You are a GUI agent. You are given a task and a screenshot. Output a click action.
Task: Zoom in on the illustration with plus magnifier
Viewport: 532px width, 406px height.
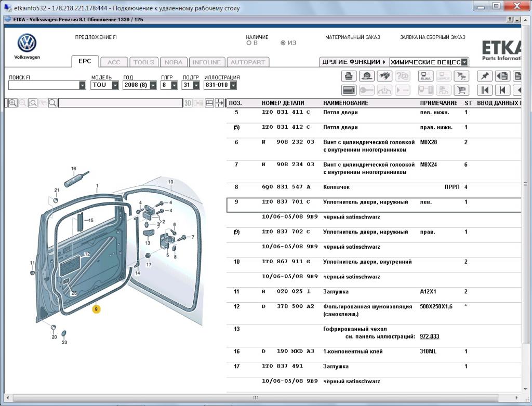(13, 103)
